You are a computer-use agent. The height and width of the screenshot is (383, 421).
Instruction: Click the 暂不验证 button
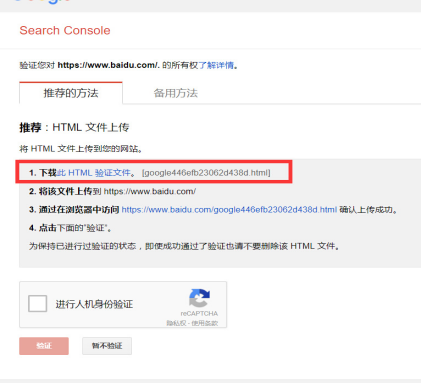[107, 346]
